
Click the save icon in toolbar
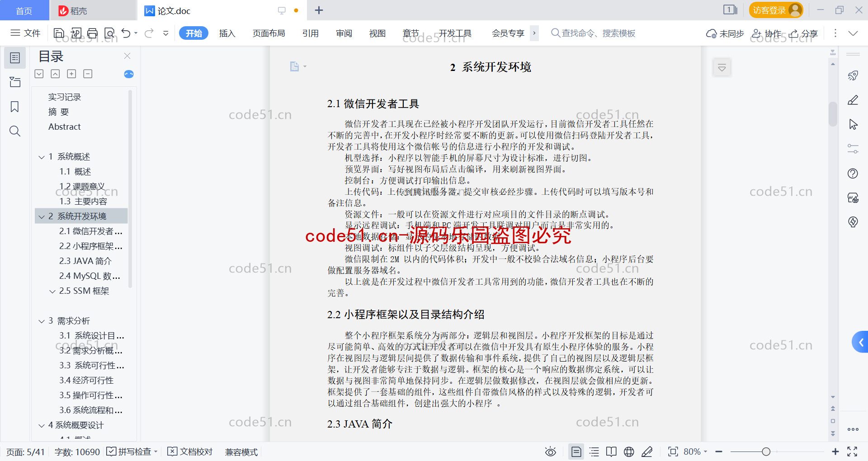click(x=59, y=33)
